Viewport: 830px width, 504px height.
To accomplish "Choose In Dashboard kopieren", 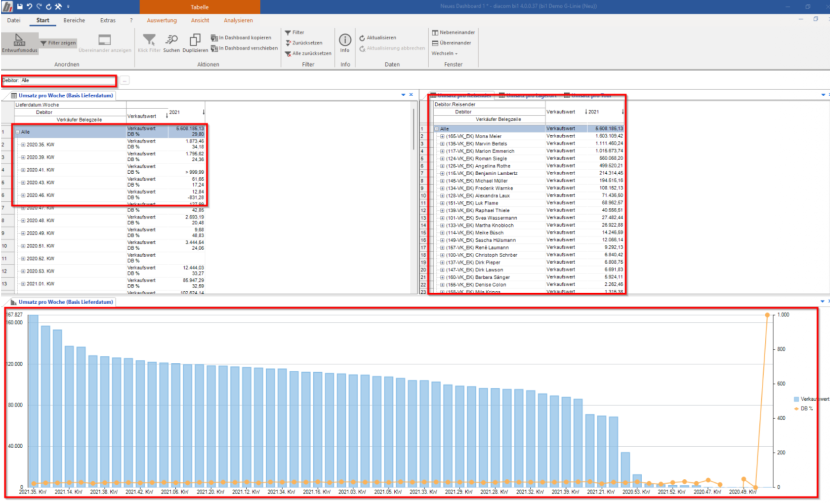I will pos(241,38).
